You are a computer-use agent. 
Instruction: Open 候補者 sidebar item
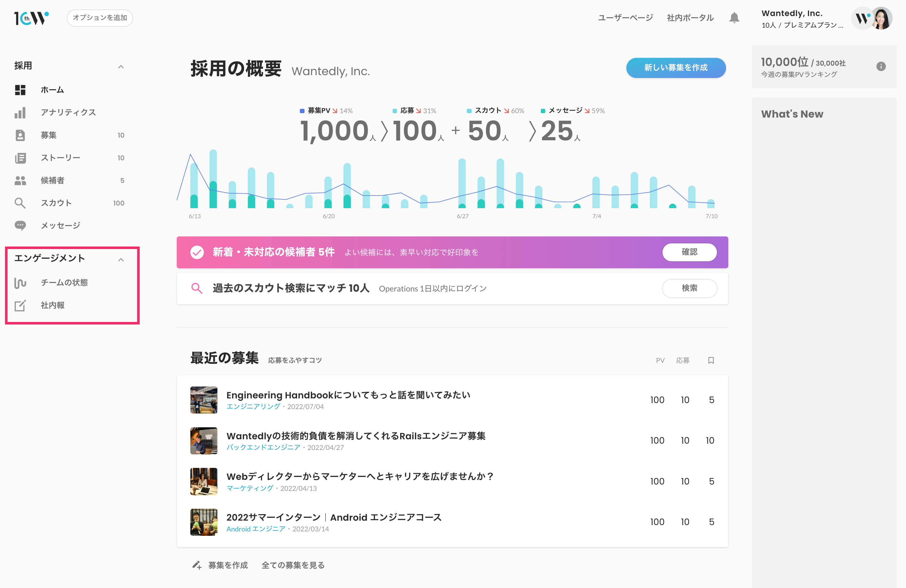[x=53, y=180]
